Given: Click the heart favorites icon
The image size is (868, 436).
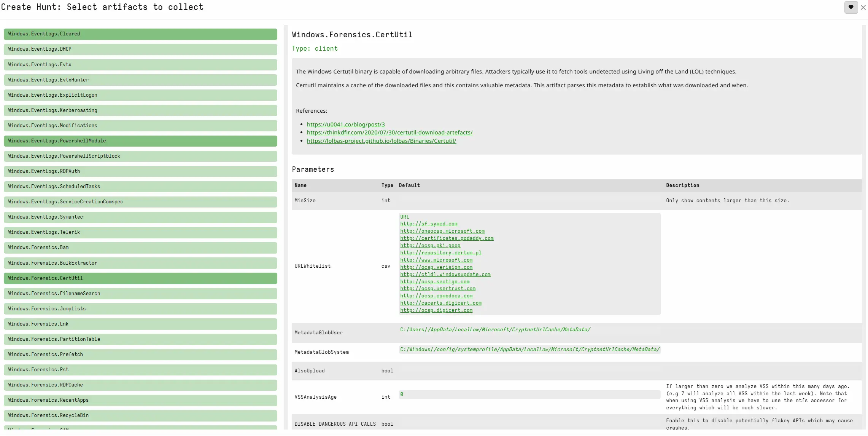Looking at the screenshot, I should coord(851,7).
